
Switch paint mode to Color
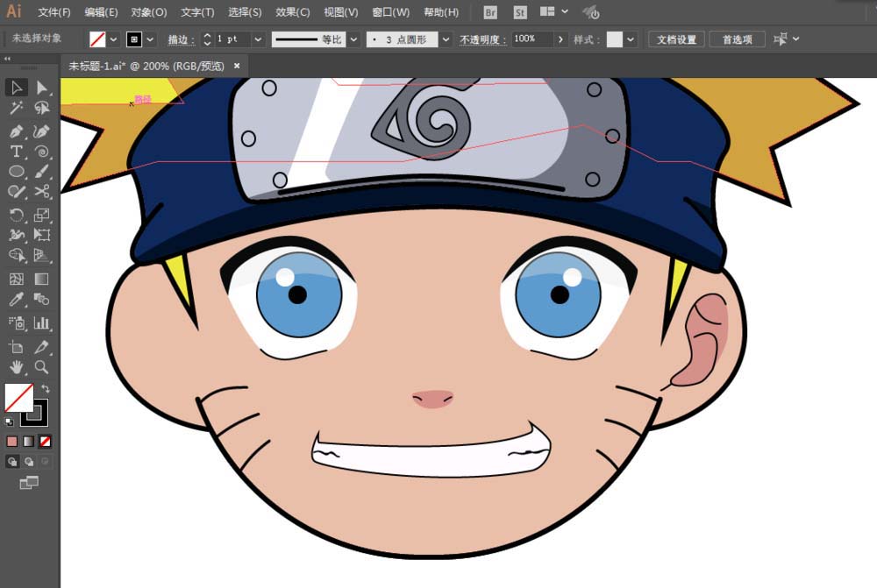(x=11, y=442)
